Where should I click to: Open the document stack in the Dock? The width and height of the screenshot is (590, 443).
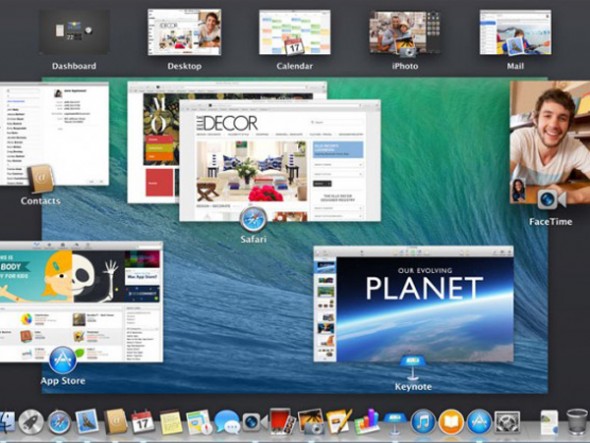549,422
